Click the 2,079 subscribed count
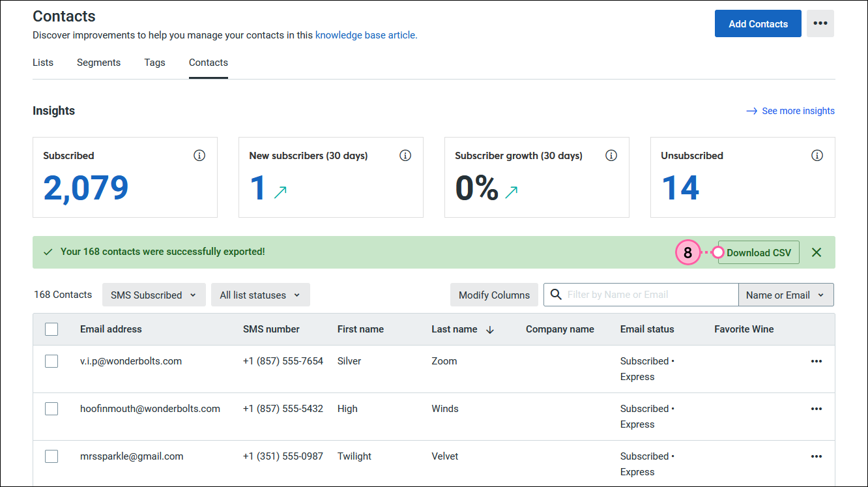The width and height of the screenshot is (868, 487). [x=86, y=188]
